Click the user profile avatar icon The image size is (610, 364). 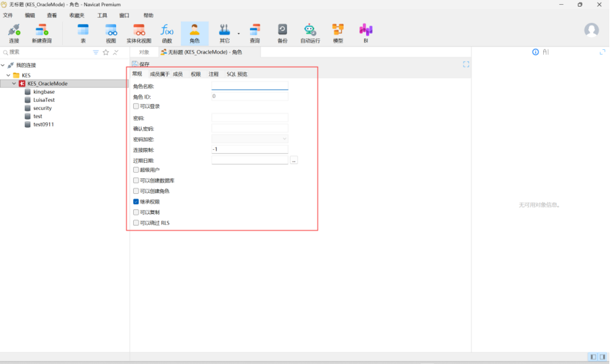pyautogui.click(x=591, y=30)
